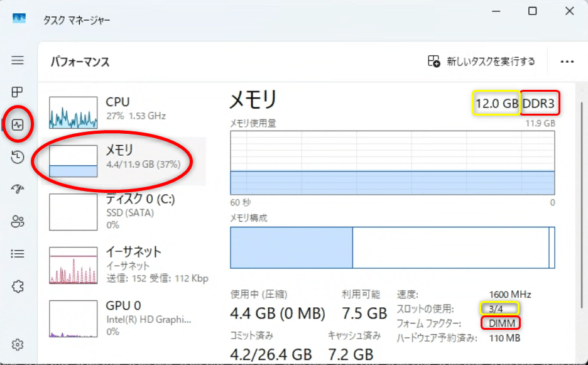This screenshot has height=365, width=588.
Task: Select the イーサネット performance item
Action: [127, 264]
